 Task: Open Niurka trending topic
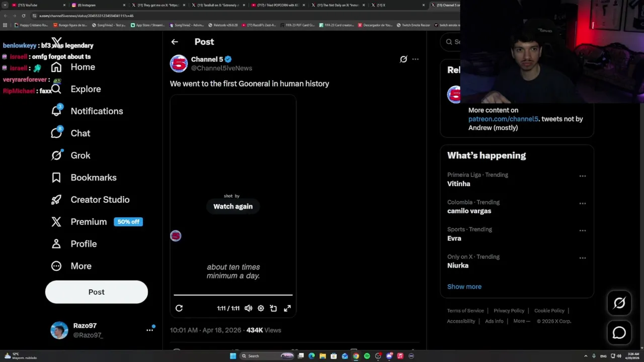(458, 265)
